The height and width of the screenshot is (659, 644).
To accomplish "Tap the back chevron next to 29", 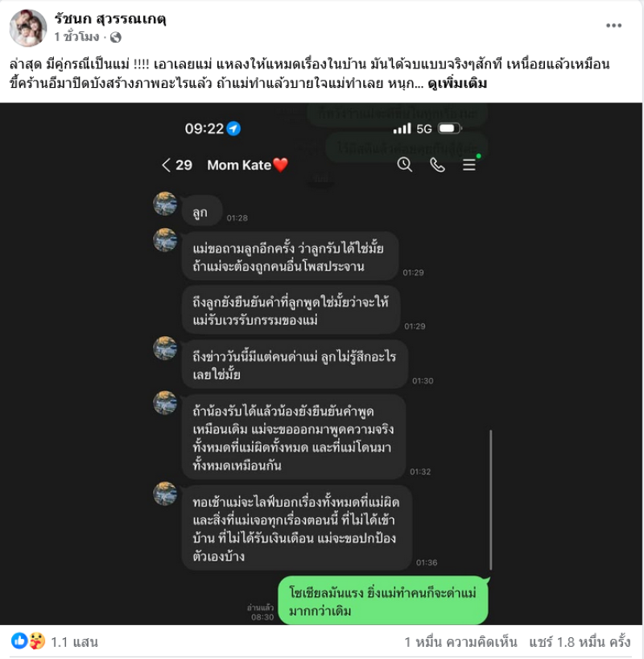I will click(166, 165).
